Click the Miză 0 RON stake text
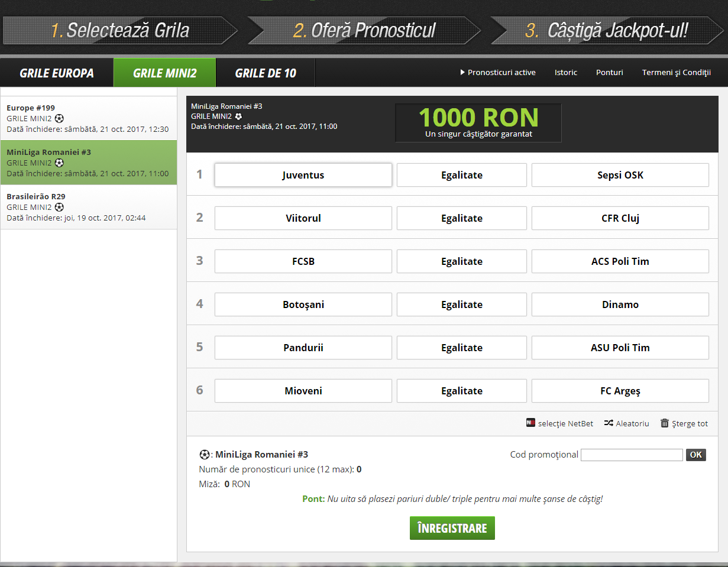728x567 pixels. [225, 484]
